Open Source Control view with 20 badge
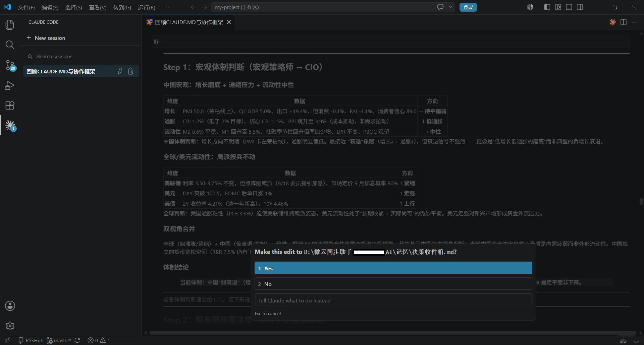The width and height of the screenshot is (644, 345). coord(10,65)
